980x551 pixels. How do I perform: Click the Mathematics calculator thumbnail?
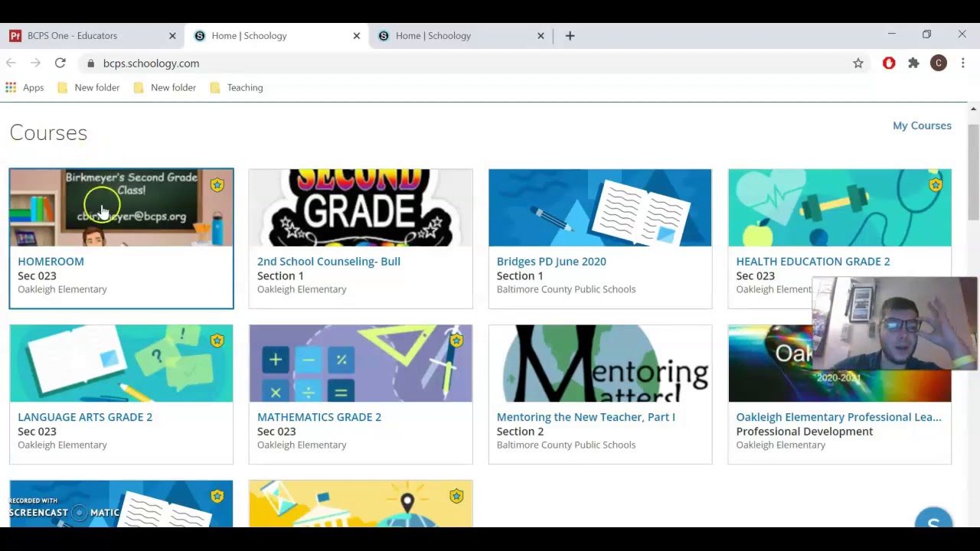(x=361, y=364)
